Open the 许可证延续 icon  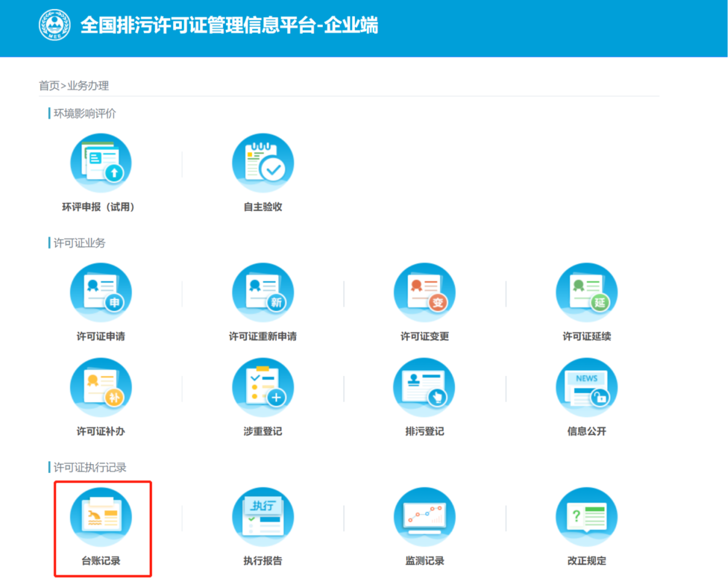tap(587, 293)
